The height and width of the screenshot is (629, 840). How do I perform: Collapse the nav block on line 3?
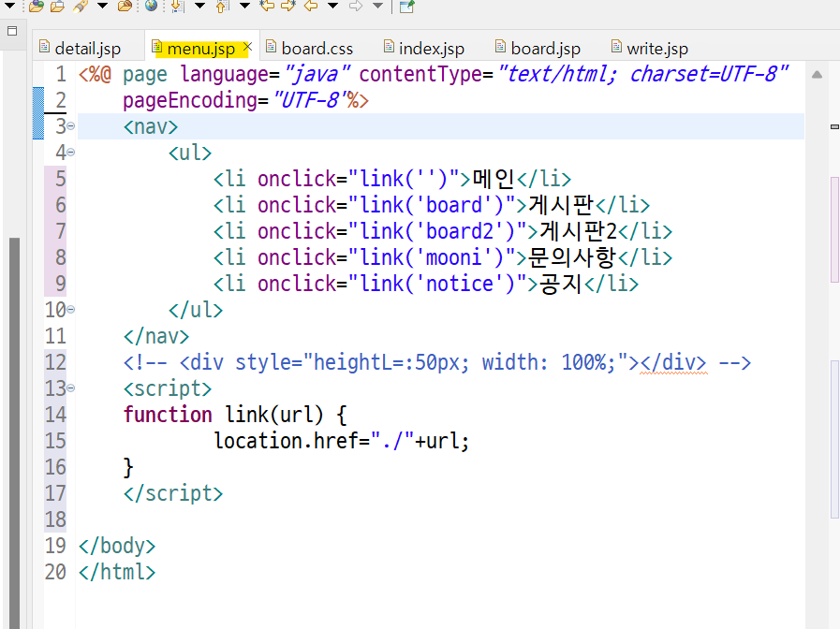click(71, 126)
